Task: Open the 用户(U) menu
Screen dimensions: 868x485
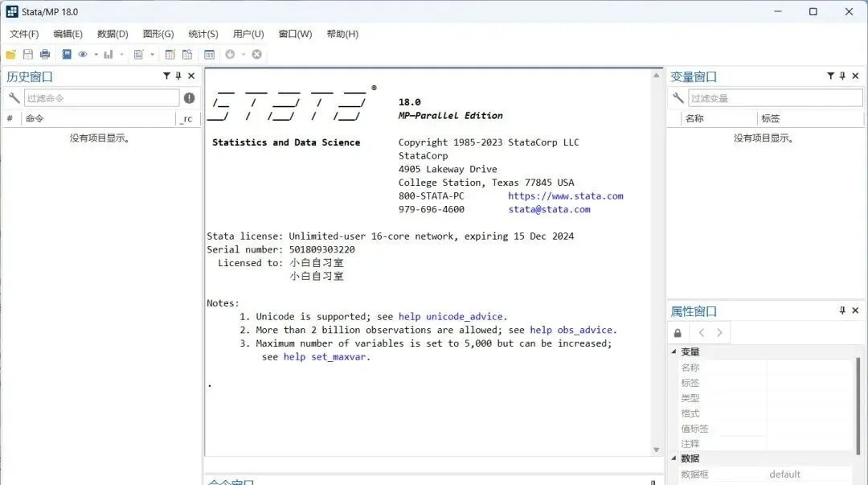Action: coord(248,34)
